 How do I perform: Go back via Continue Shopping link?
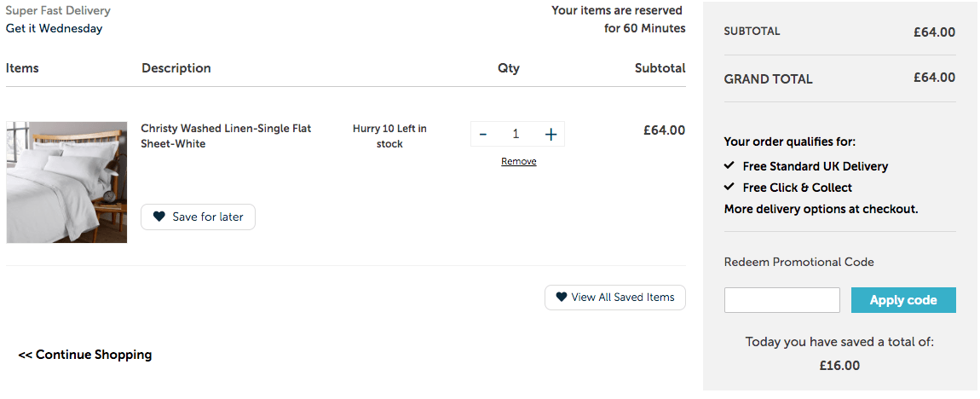[x=85, y=355]
